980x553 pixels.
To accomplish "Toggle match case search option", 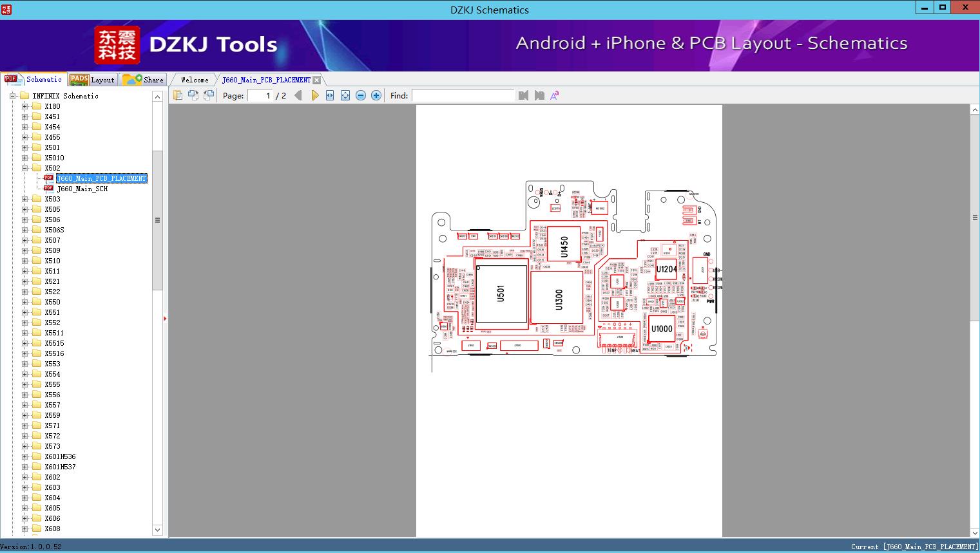I will point(554,95).
